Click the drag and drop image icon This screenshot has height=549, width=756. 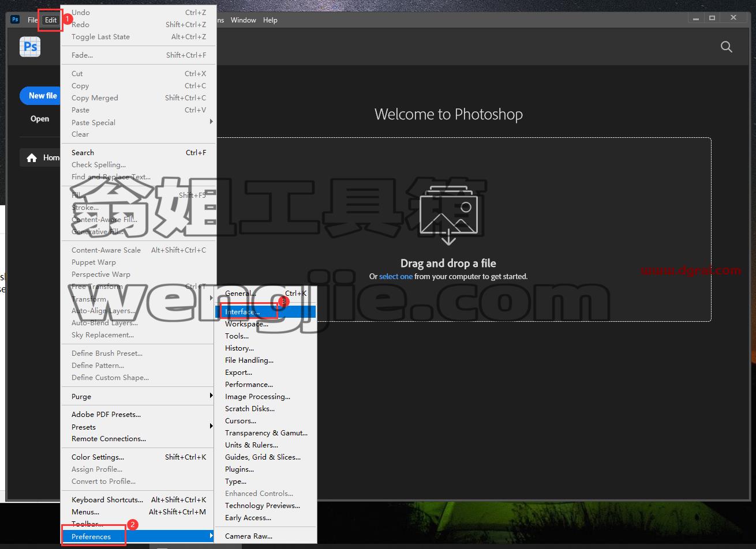point(448,215)
